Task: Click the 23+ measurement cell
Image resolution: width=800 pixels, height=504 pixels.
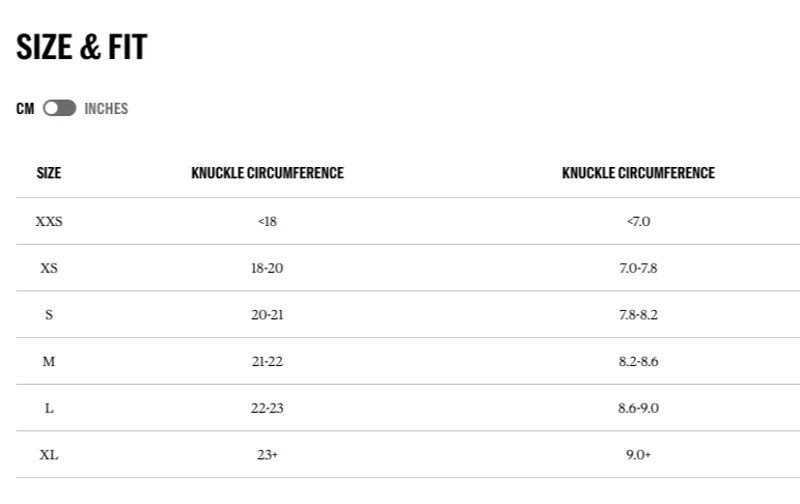Action: [267, 455]
